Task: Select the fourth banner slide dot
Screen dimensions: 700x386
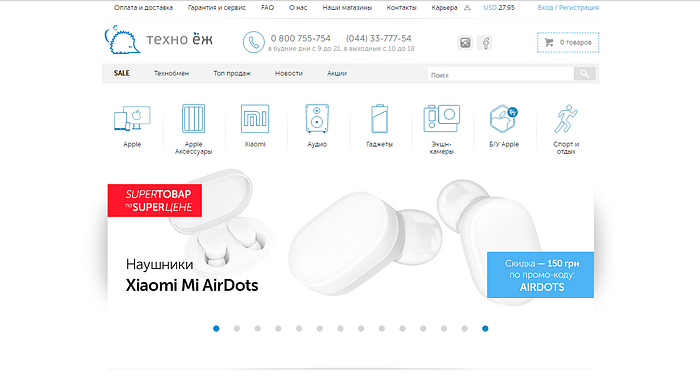Action: [278, 328]
